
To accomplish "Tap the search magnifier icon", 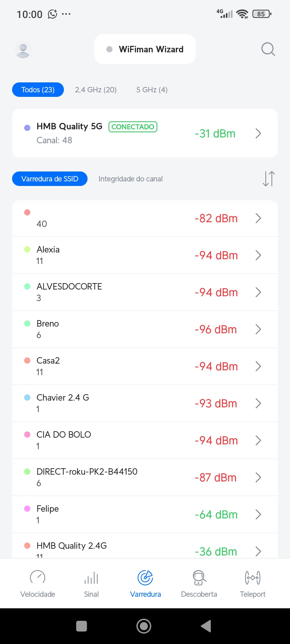I will pyautogui.click(x=268, y=49).
